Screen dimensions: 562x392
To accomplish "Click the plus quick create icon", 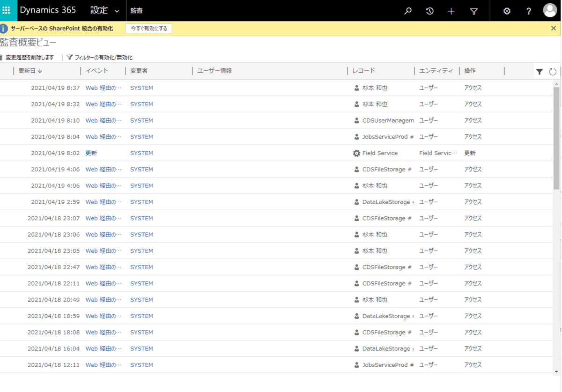I will (x=451, y=11).
